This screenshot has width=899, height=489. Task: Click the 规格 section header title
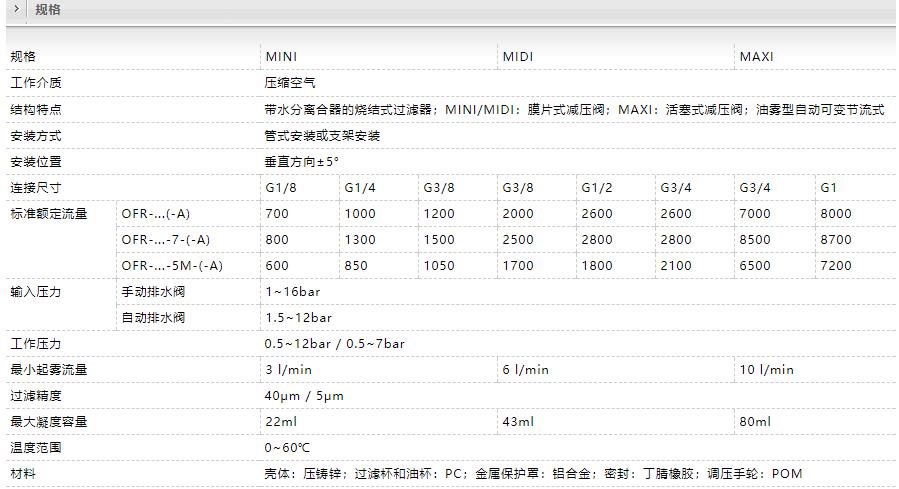(47, 10)
